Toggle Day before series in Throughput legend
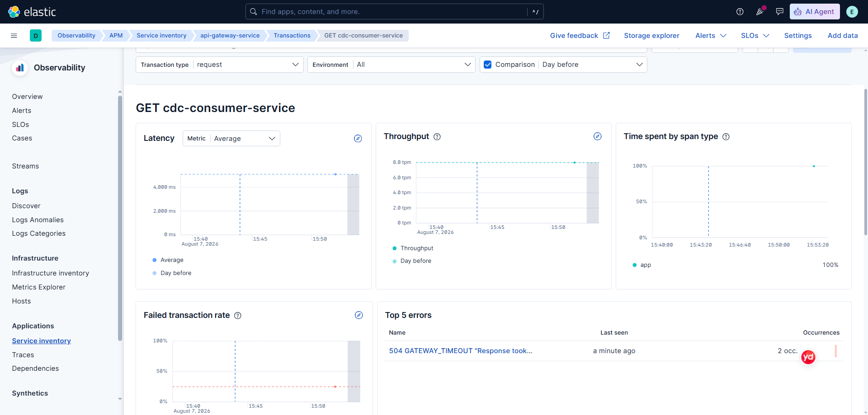Viewport: 868px width, 415px height. point(412,261)
